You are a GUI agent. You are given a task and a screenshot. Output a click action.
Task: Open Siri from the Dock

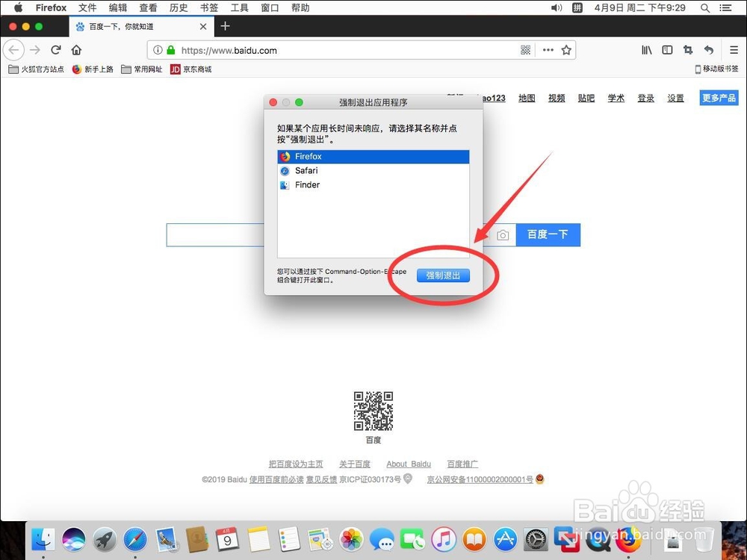[74, 540]
